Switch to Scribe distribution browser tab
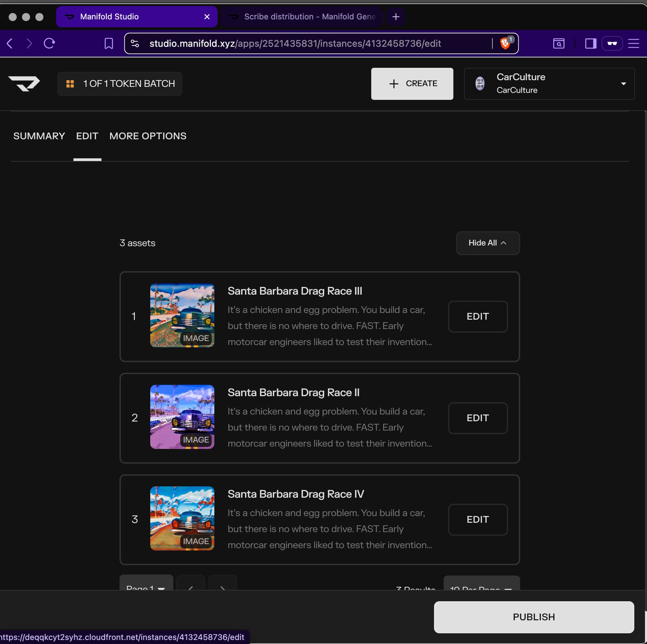 tap(302, 17)
